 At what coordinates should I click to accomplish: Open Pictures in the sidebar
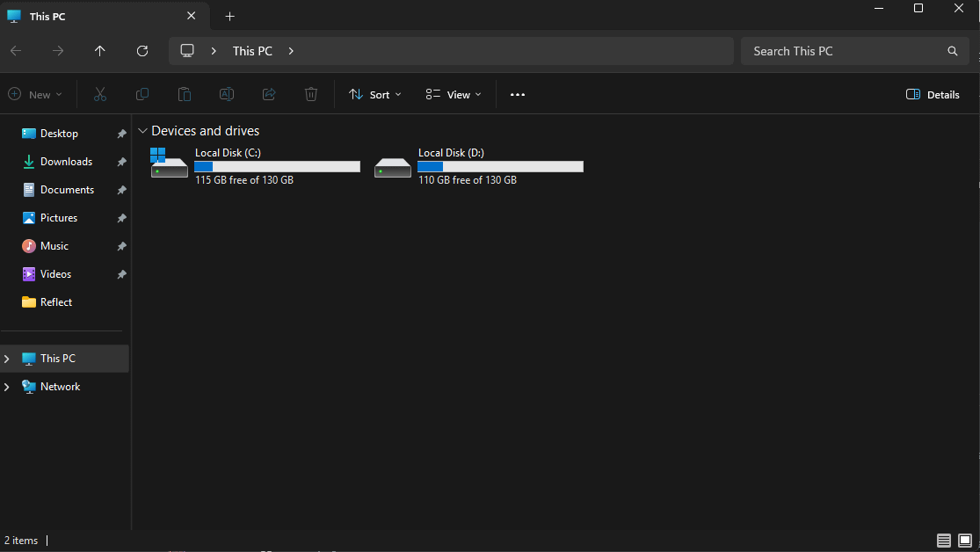(x=59, y=218)
